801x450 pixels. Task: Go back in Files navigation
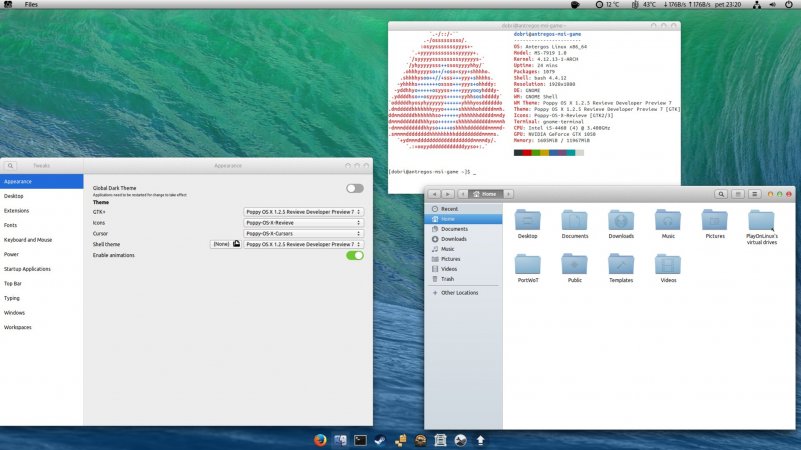pos(434,194)
